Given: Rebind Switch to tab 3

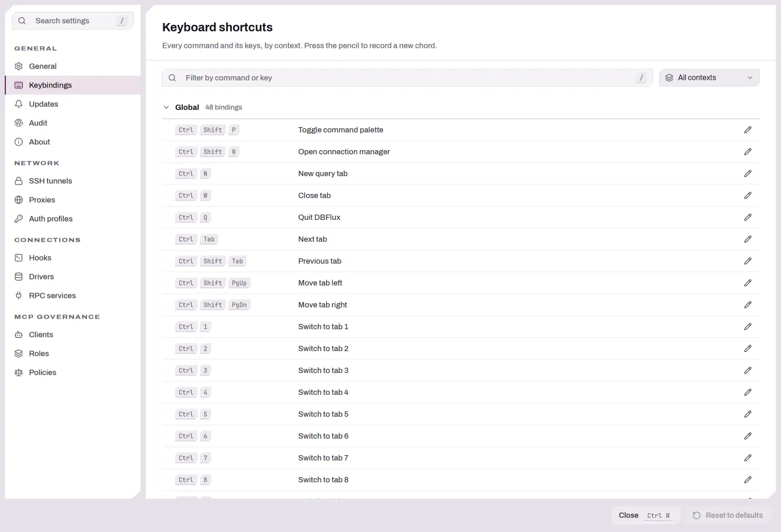Looking at the screenshot, I should click(x=748, y=371).
